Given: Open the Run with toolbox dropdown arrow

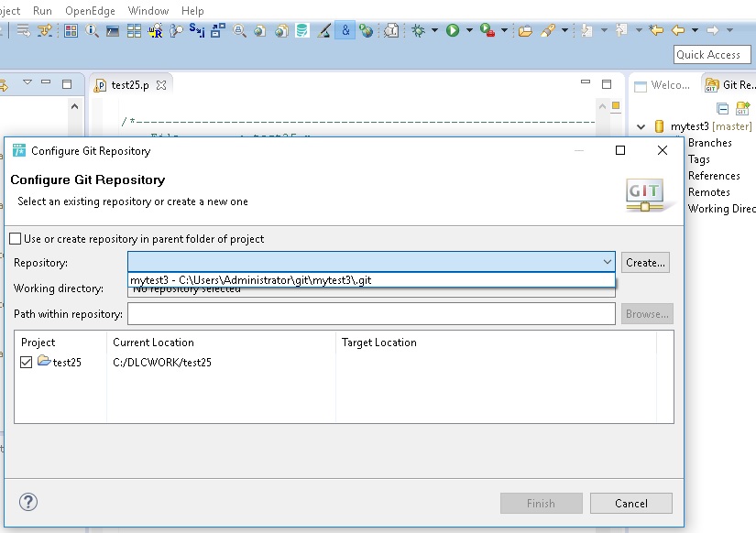Looking at the screenshot, I should [x=504, y=30].
